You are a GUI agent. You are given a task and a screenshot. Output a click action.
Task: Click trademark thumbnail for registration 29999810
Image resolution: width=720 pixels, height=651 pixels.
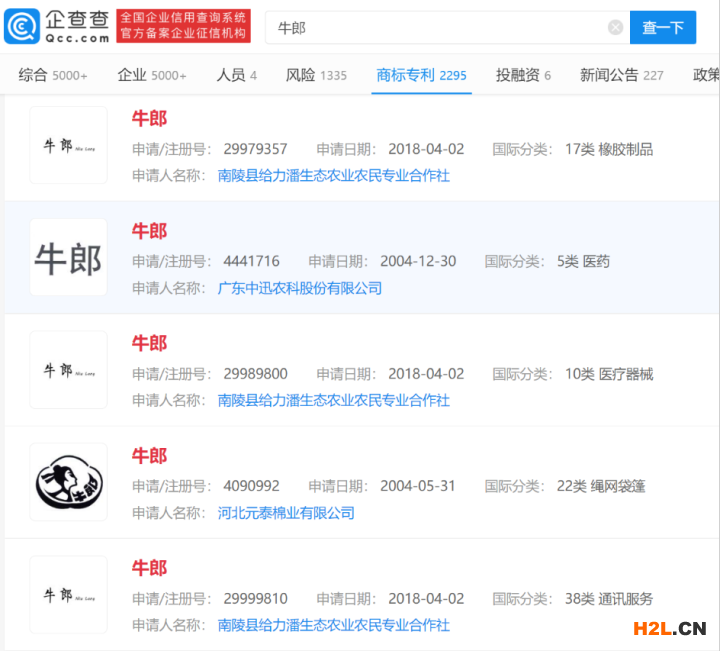68,595
